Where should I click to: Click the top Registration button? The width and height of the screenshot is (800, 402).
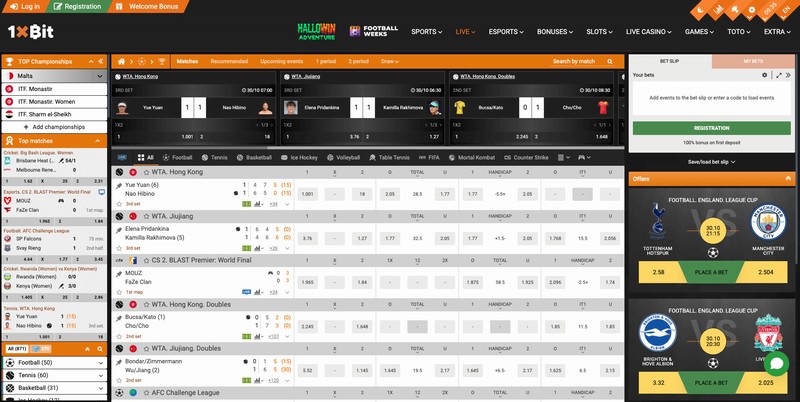click(77, 7)
